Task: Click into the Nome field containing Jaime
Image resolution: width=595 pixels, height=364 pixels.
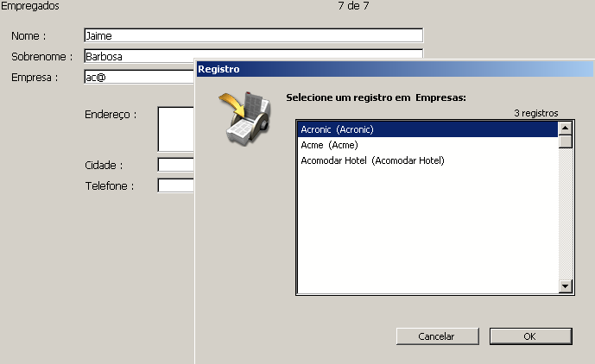Action: 253,35
